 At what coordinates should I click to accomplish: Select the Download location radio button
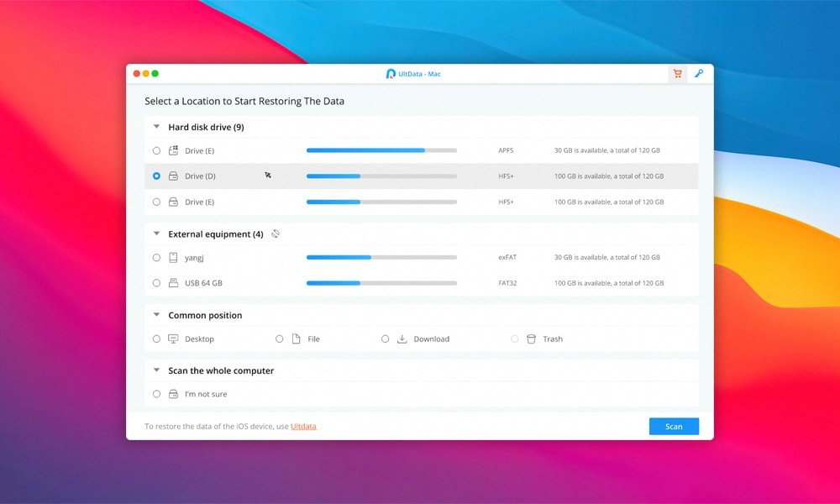385,339
